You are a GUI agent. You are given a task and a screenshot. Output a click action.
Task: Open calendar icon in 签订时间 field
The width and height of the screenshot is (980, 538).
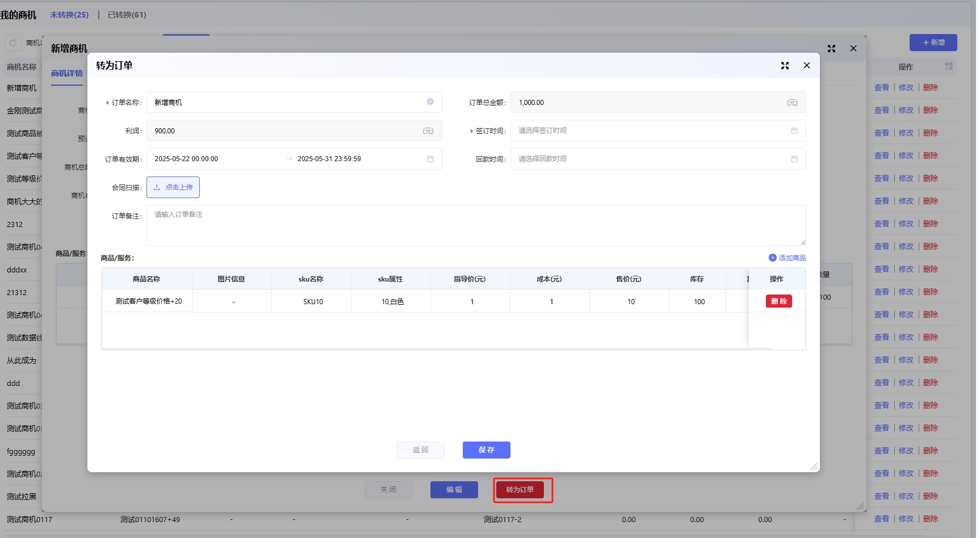click(794, 131)
